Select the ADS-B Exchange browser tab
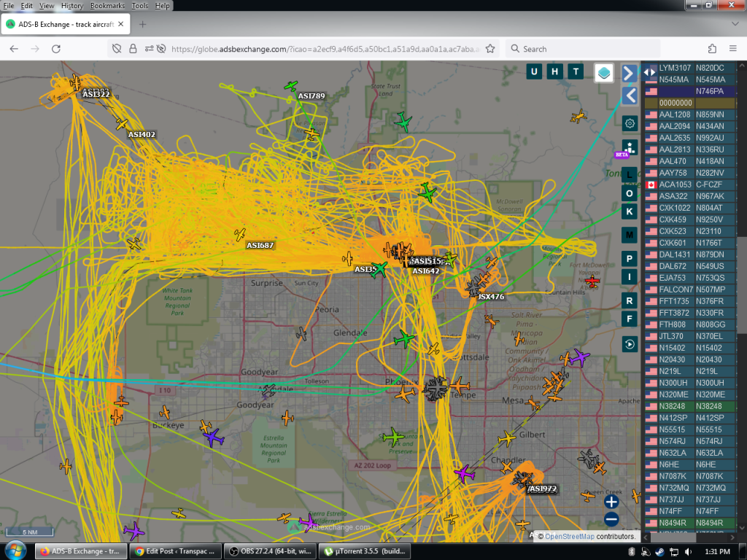The width and height of the screenshot is (747, 560). 66,24
